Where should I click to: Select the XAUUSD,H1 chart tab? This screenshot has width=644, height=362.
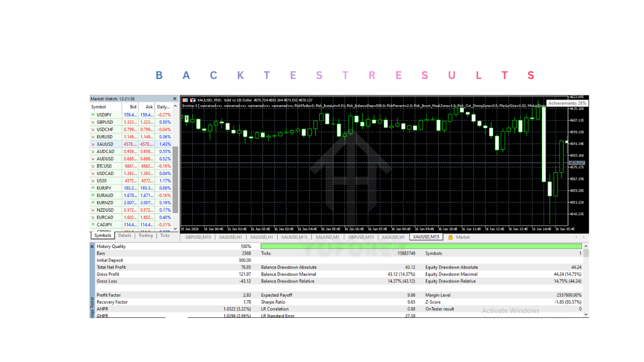tap(230, 237)
